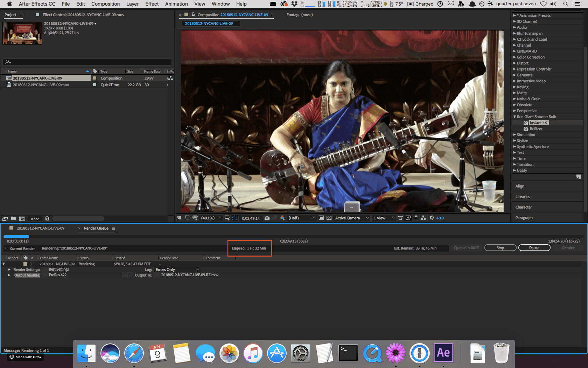Expand the Render Settings disclosure triangle
This screenshot has width=588, height=368.
[9, 270]
